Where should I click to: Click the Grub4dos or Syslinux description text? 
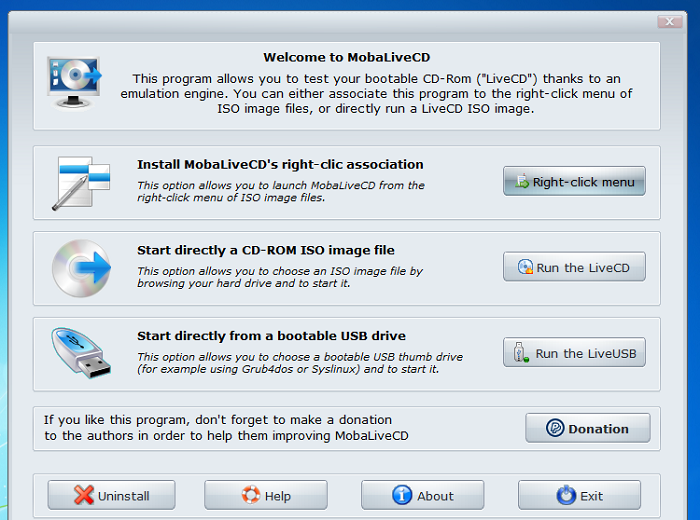point(300,363)
